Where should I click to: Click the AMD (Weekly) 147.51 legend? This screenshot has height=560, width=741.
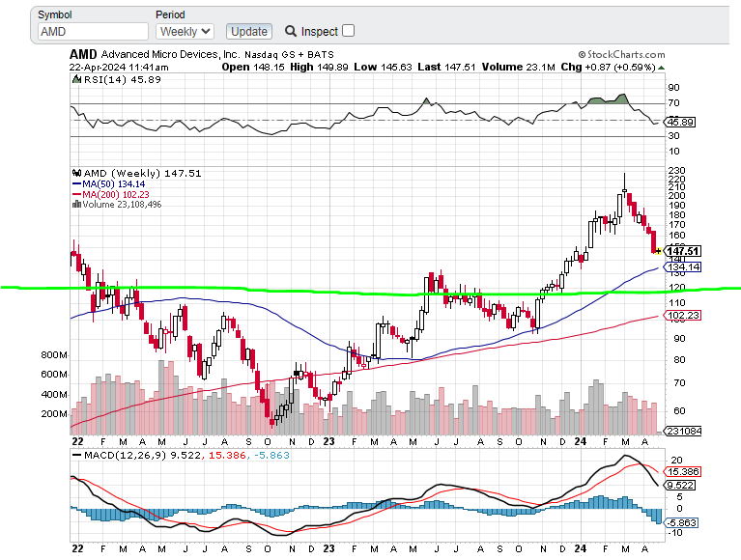point(142,173)
